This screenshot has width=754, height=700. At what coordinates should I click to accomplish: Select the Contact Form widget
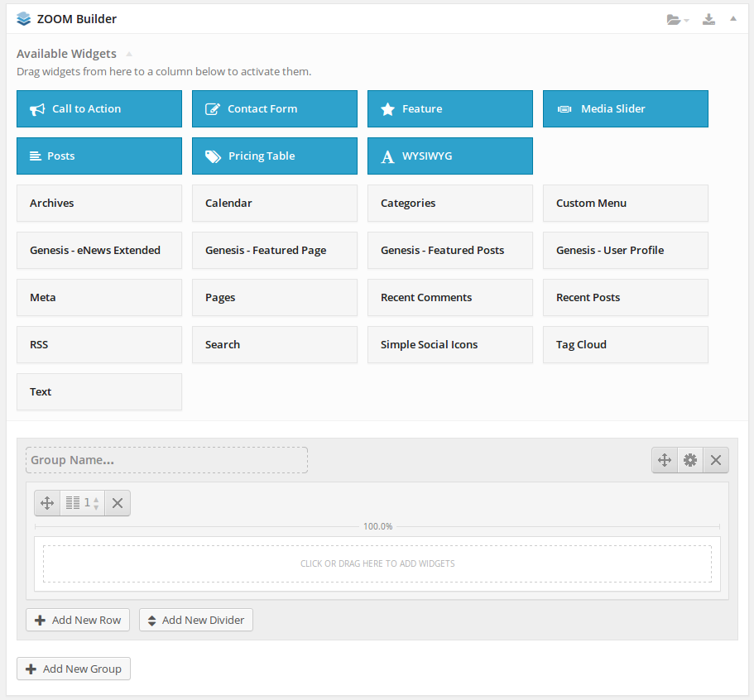point(275,108)
